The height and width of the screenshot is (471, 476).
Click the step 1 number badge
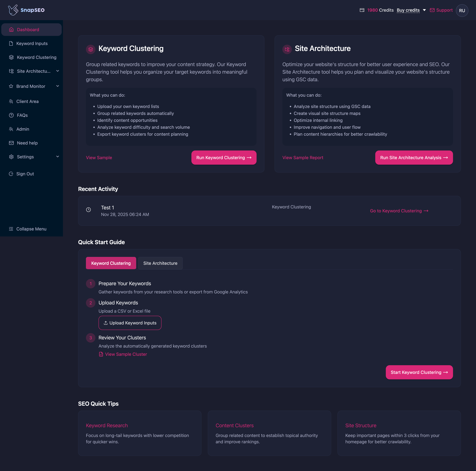(x=91, y=284)
